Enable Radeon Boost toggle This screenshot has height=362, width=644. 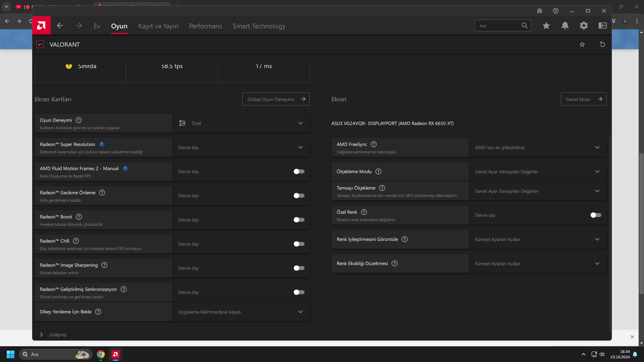[299, 220]
